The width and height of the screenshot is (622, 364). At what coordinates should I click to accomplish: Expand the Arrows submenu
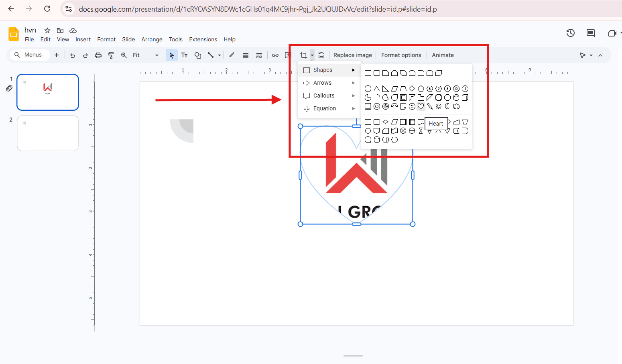(x=329, y=83)
